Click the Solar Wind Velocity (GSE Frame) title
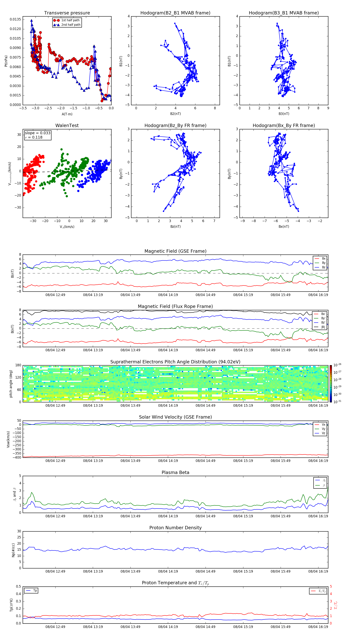This screenshot has height=644, width=351. click(175, 417)
